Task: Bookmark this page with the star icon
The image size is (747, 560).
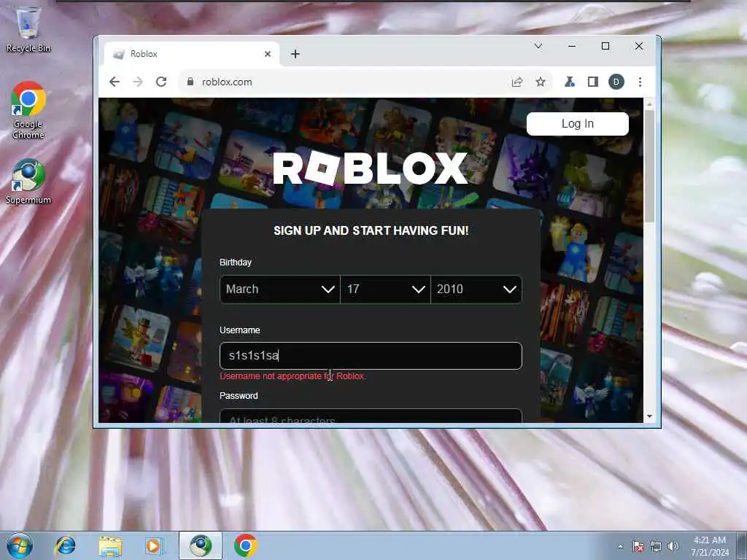Action: click(541, 82)
